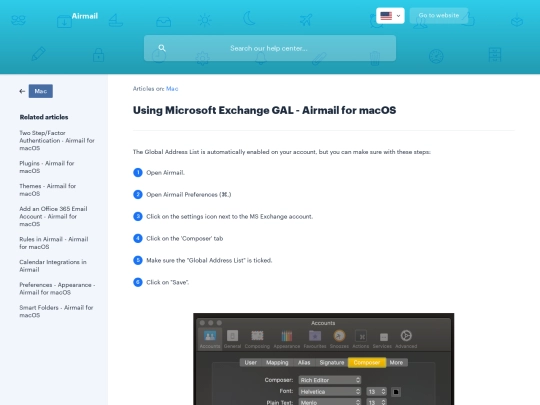The width and height of the screenshot is (540, 405).
Task: Open Two Step/Factor Authentication article
Action: tap(57, 141)
